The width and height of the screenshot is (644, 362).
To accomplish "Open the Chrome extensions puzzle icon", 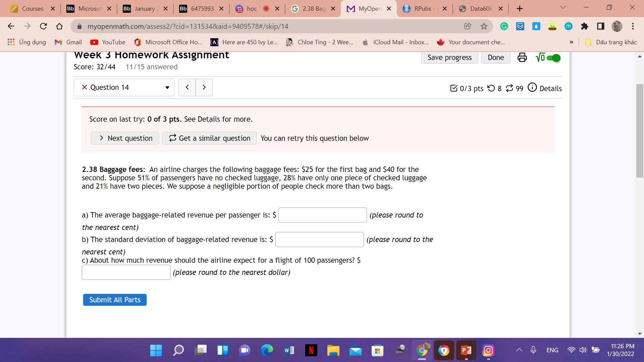I will (x=585, y=26).
